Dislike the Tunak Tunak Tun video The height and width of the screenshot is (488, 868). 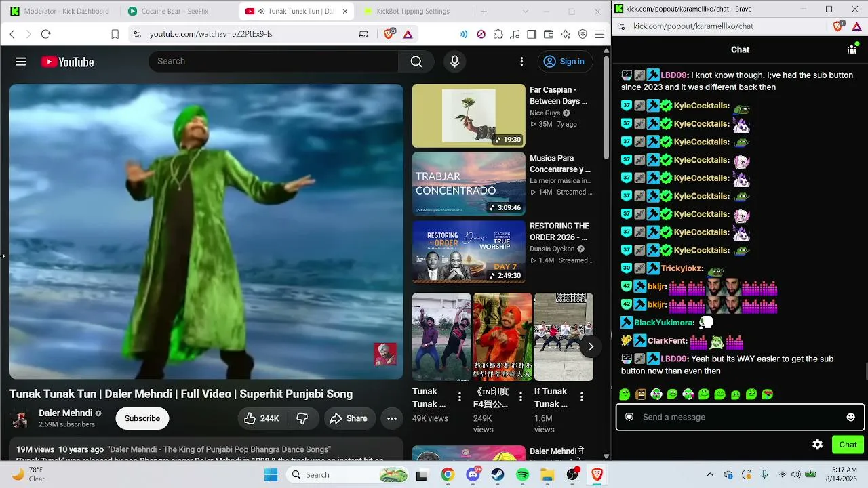tap(302, 418)
